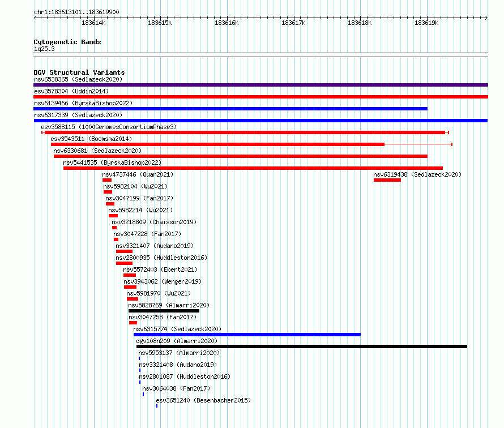Select the nsv3321408 (Audano2019) blue tick
The image size is (504, 428).
(x=140, y=370)
